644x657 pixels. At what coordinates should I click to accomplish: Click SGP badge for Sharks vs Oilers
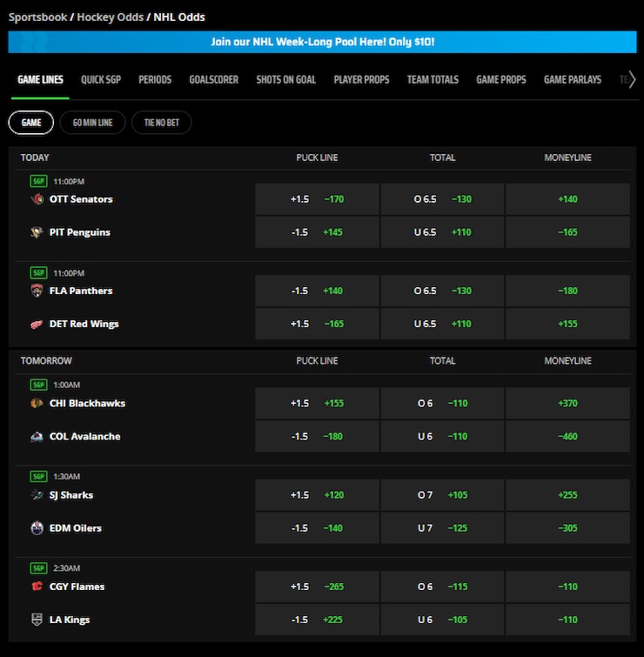38,476
